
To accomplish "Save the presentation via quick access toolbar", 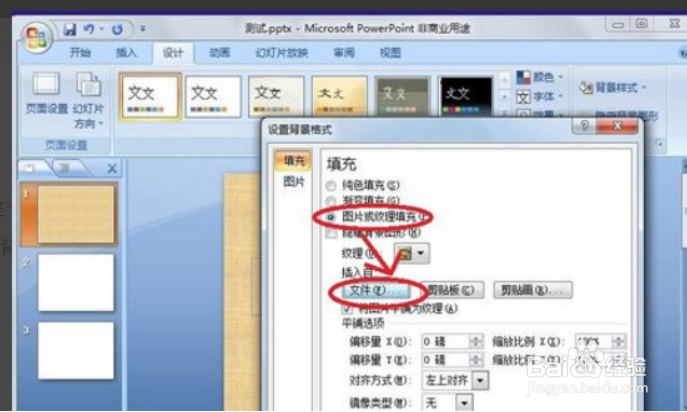I will (x=70, y=29).
